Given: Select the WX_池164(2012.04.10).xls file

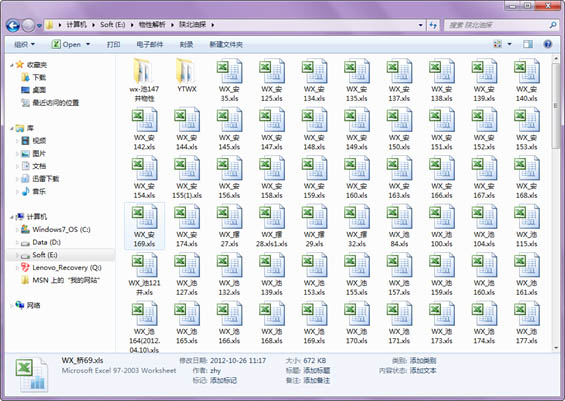Looking at the screenshot, I should [x=144, y=327].
